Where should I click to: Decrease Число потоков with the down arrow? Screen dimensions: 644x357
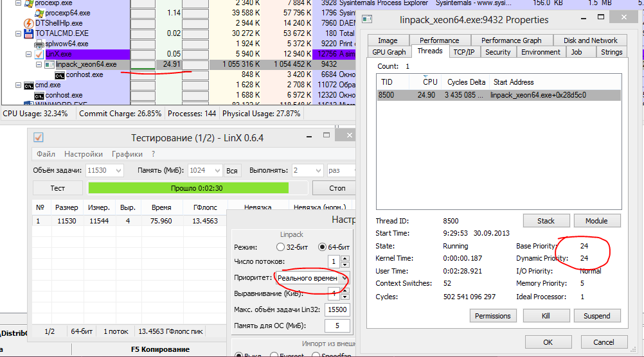click(345, 265)
